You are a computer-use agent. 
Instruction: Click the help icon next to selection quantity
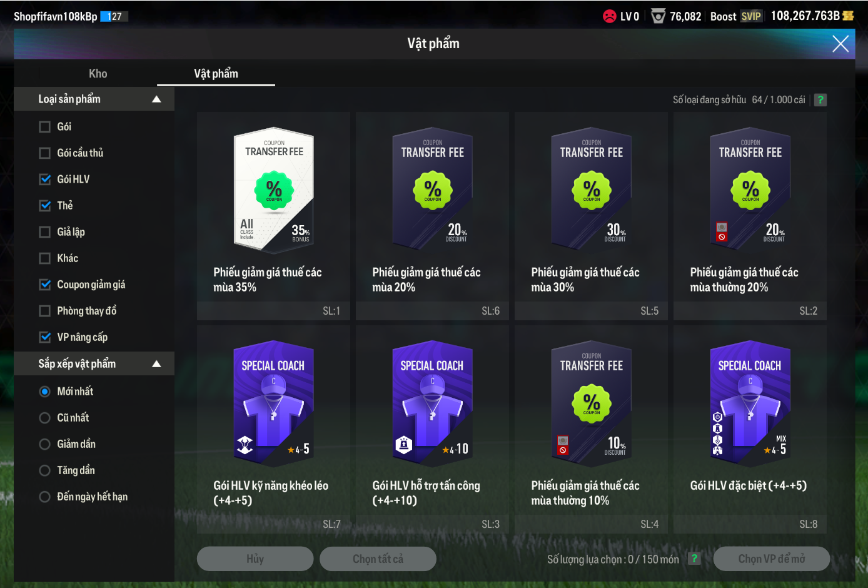[x=694, y=559]
